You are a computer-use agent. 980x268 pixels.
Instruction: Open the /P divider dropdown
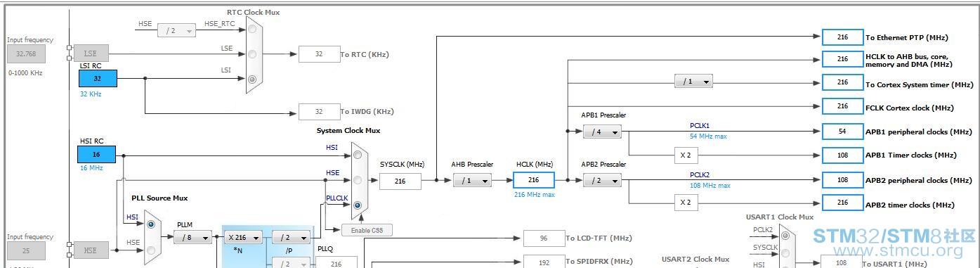click(x=291, y=238)
